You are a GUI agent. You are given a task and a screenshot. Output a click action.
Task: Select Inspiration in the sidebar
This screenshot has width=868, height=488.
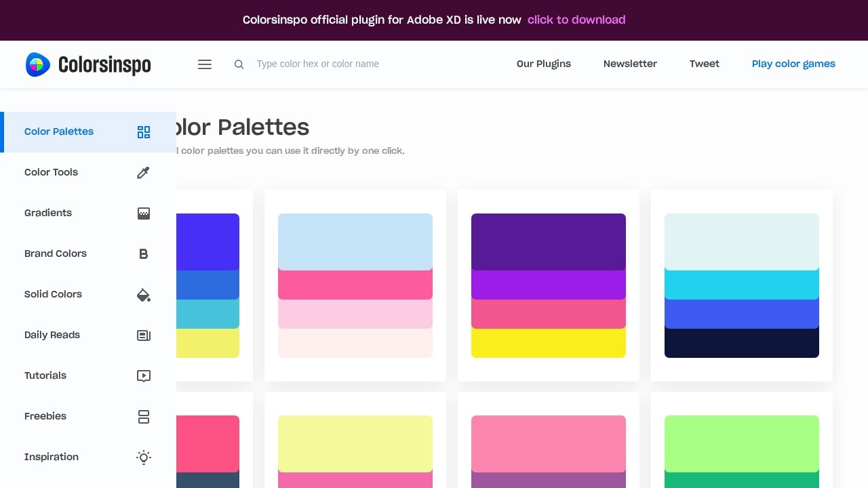click(88, 457)
